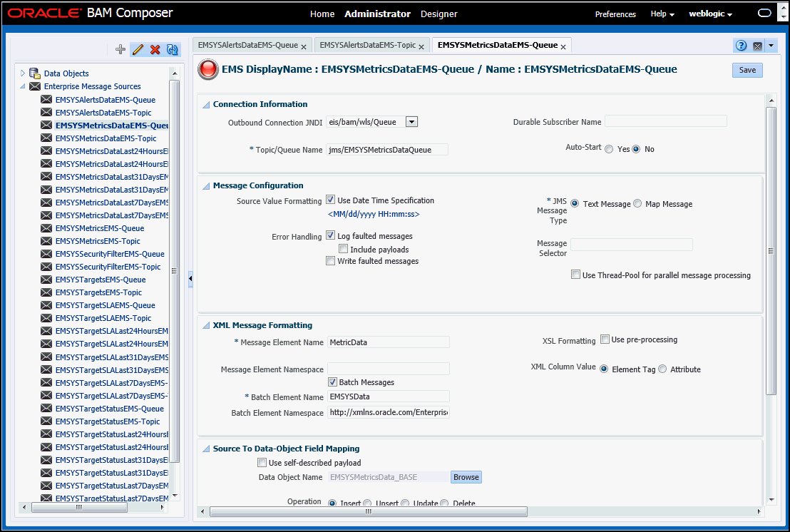Click the Message Element Name input field
Image resolution: width=790 pixels, height=532 pixels.
click(x=388, y=342)
